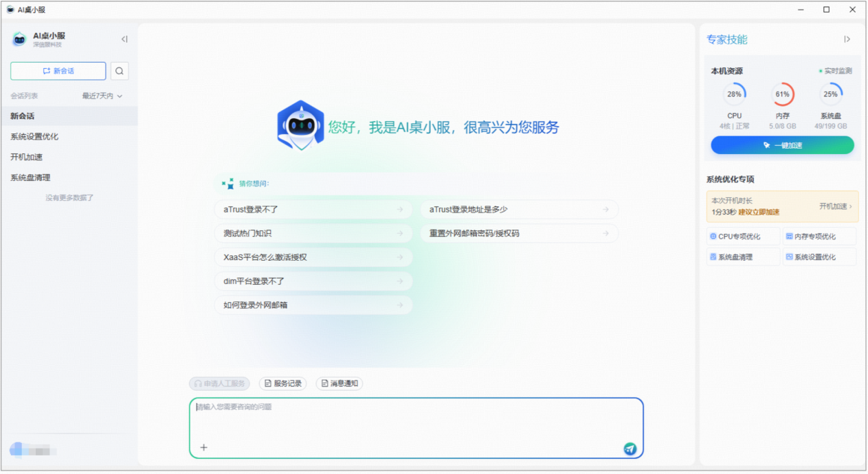Viewport: 868px width, 474px height.
Task: Open 服务记录 service records
Action: pos(283,383)
